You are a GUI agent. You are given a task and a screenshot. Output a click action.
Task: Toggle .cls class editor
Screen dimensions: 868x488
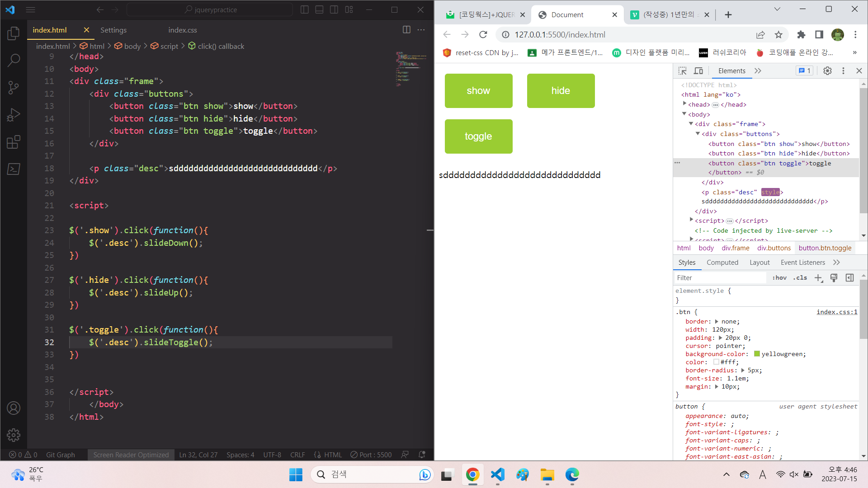[800, 278]
